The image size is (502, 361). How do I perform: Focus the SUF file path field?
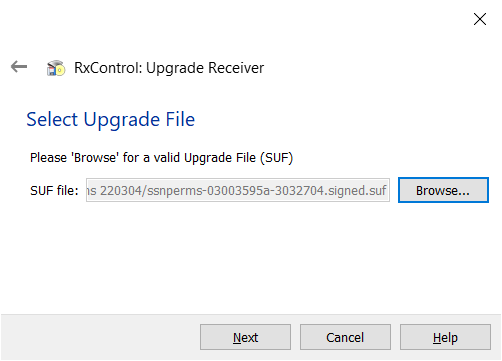[x=238, y=190]
